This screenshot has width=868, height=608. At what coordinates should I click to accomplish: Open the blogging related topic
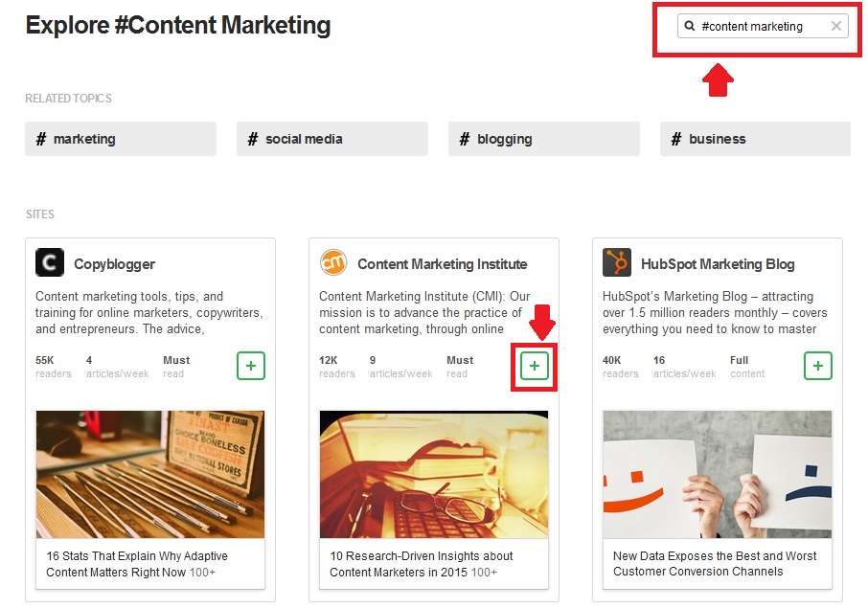(x=543, y=139)
